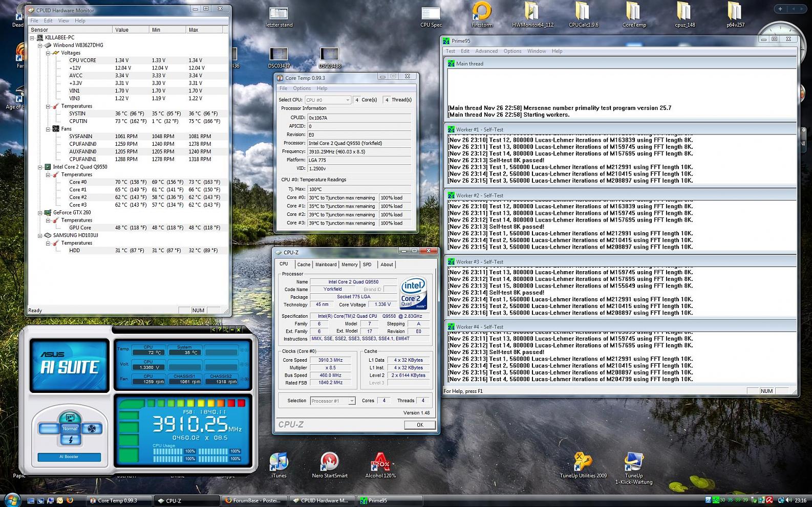This screenshot has width=812, height=507.
Task: Open Advanced menu in Prime95
Action: click(x=486, y=51)
